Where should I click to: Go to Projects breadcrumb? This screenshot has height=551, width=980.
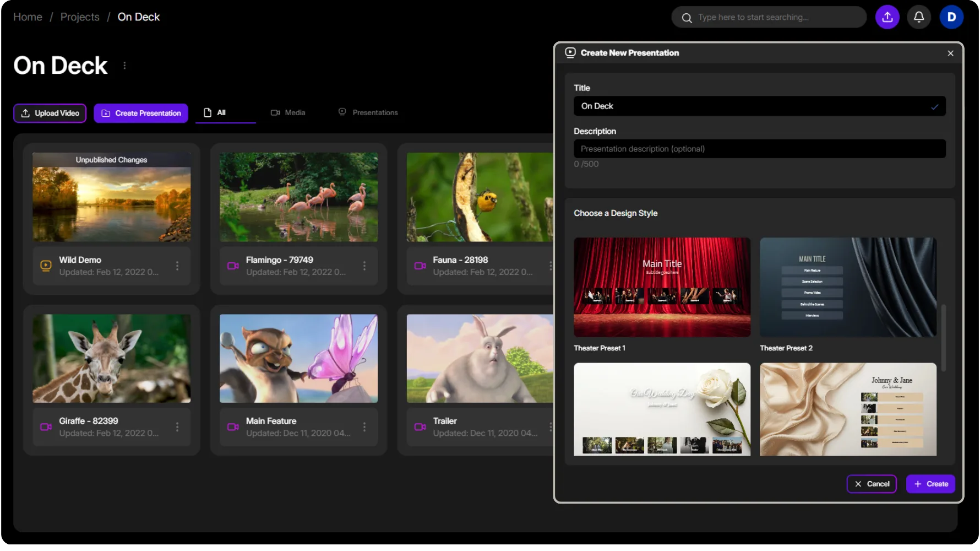pyautogui.click(x=80, y=17)
